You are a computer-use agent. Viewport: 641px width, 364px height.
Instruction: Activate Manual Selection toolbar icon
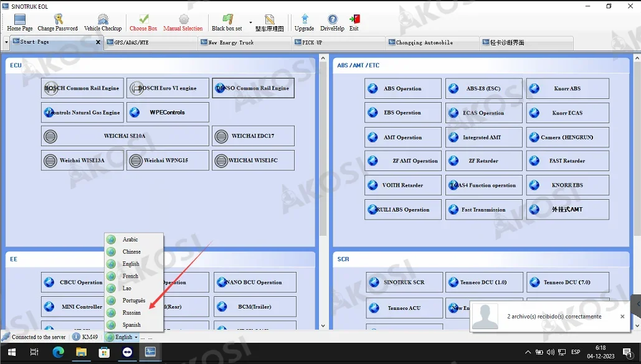(184, 19)
